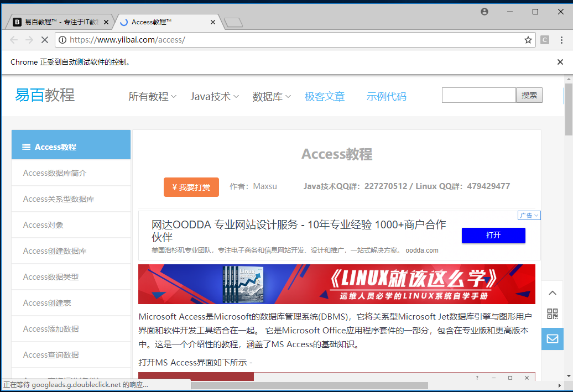
Task: Click the author name Maxsu
Action: tap(265, 186)
